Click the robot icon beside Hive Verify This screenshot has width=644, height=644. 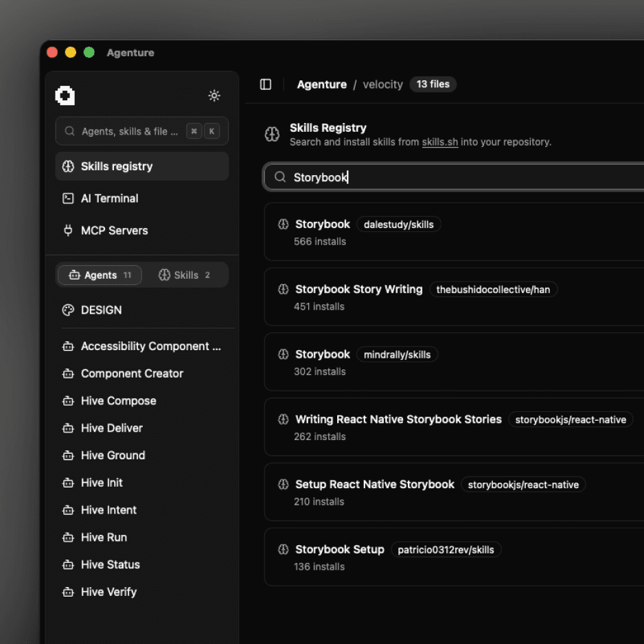(x=68, y=592)
